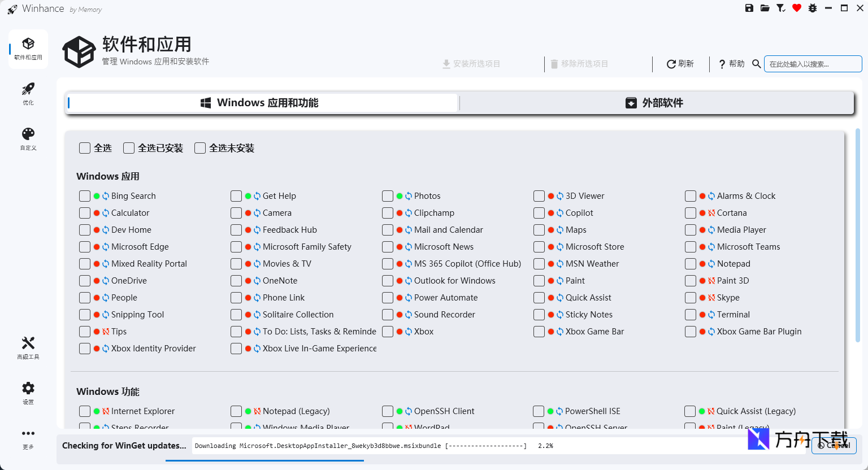Screen dimensions: 868x470
Task: Check the OneDrive checkbox
Action: (x=85, y=280)
